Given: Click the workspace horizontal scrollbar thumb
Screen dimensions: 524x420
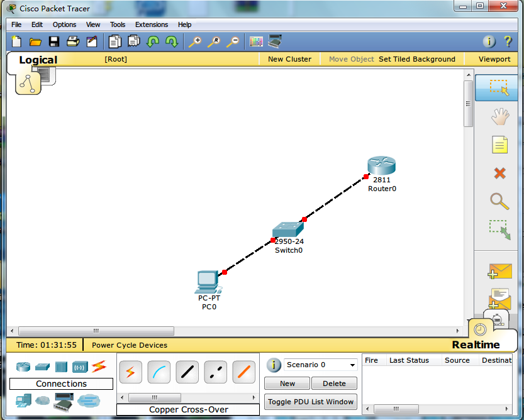Looking at the screenshot, I should point(96,331).
